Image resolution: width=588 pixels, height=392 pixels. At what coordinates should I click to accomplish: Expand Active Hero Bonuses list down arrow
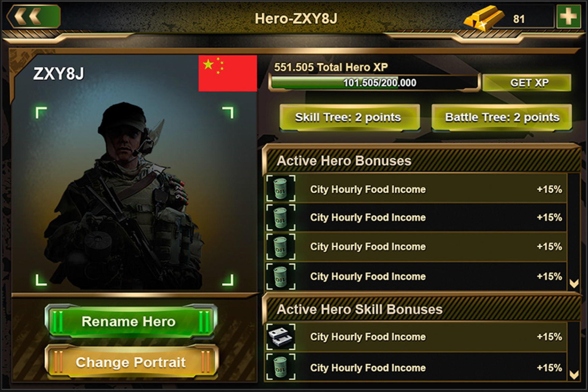pos(574,283)
